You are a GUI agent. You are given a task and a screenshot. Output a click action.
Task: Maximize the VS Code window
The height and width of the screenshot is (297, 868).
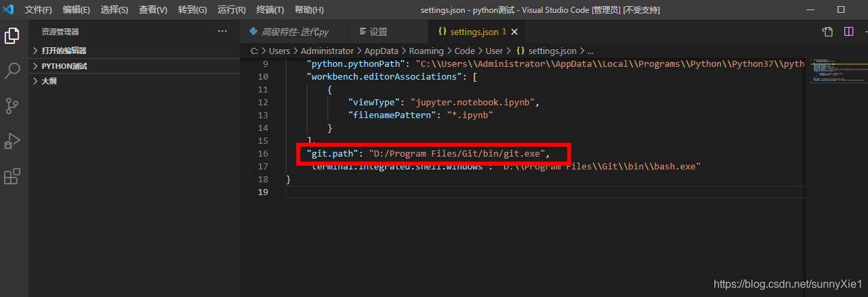click(x=840, y=9)
